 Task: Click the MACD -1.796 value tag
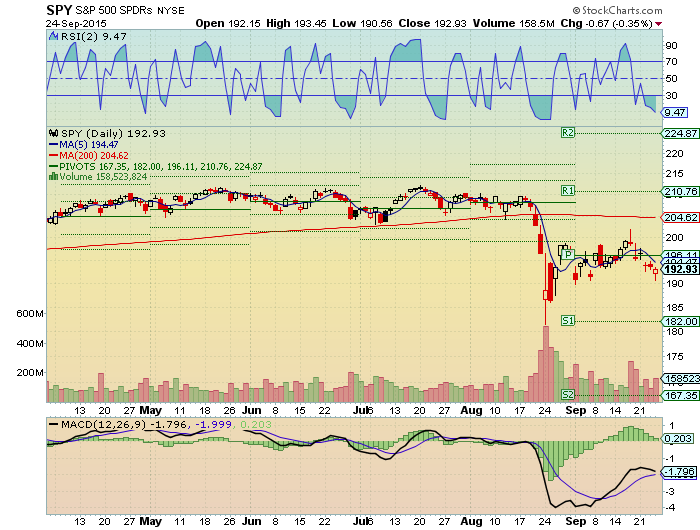(x=679, y=472)
